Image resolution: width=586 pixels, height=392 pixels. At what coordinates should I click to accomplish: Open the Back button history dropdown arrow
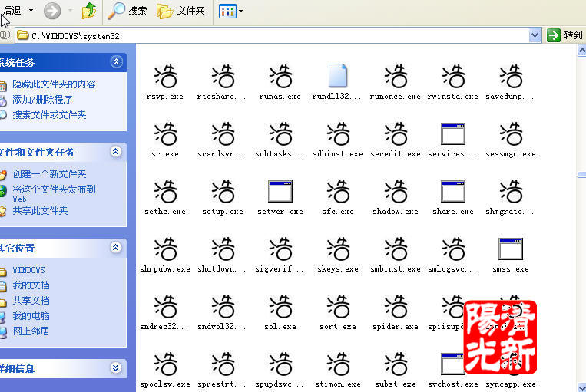[x=31, y=11]
